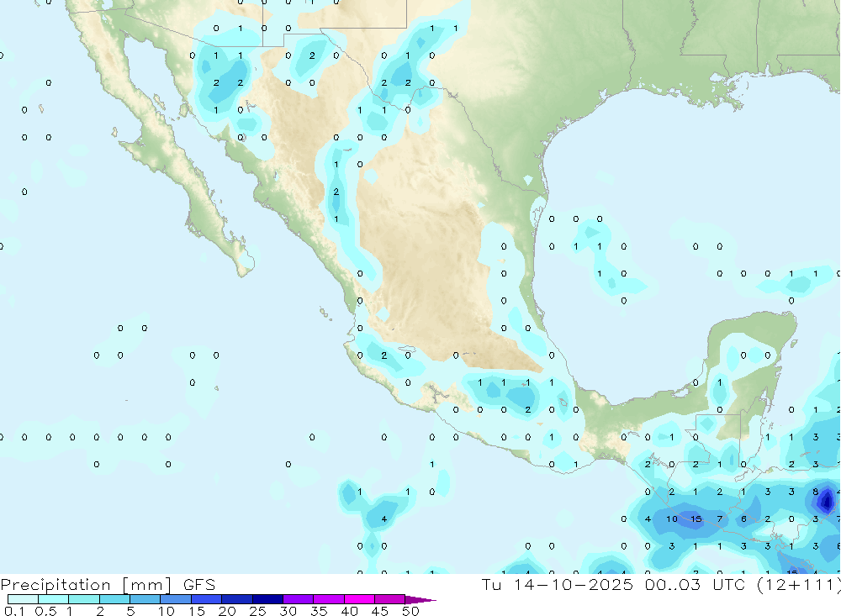Click the '0.5' legend scale label
Screen dimensions: 841x616
coord(46,611)
